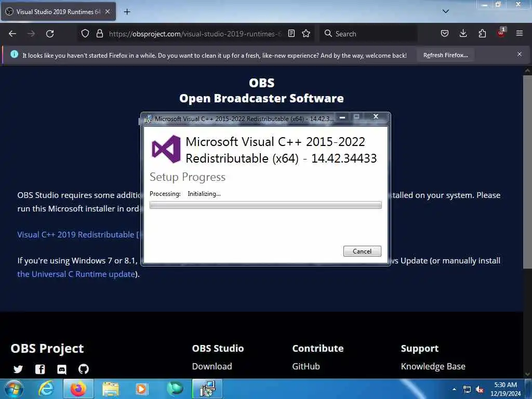Click the URL address bar
Screen dimensions: 532x399
click(x=195, y=34)
